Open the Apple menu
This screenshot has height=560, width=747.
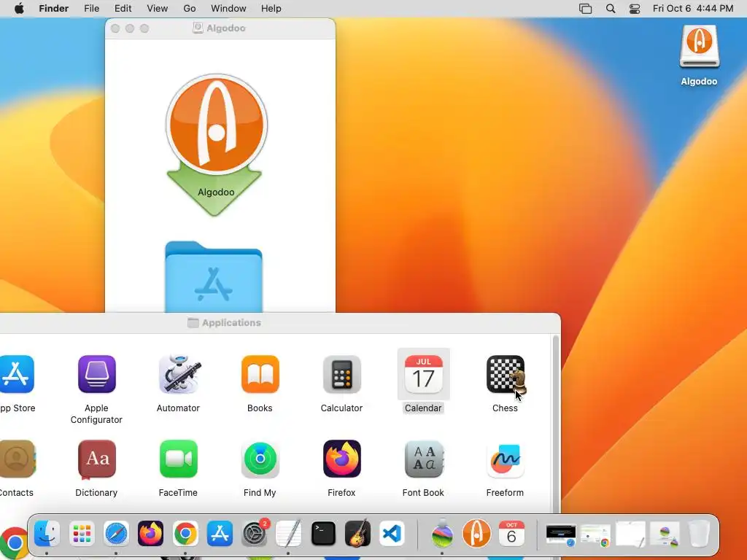(x=19, y=9)
